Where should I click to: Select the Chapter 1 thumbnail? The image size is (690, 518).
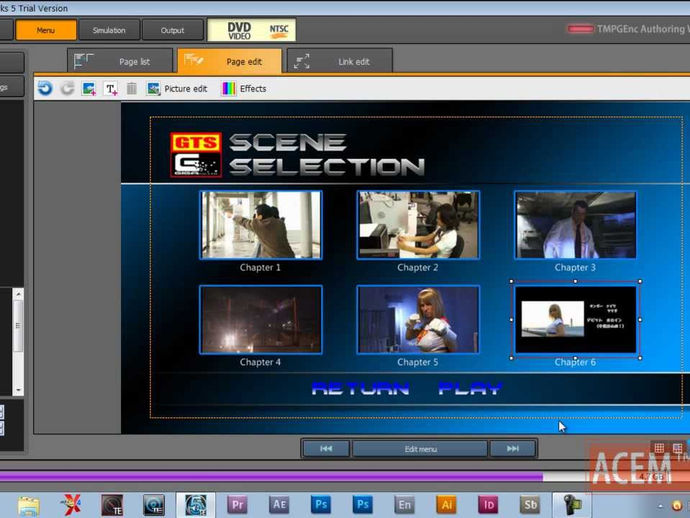pos(261,225)
